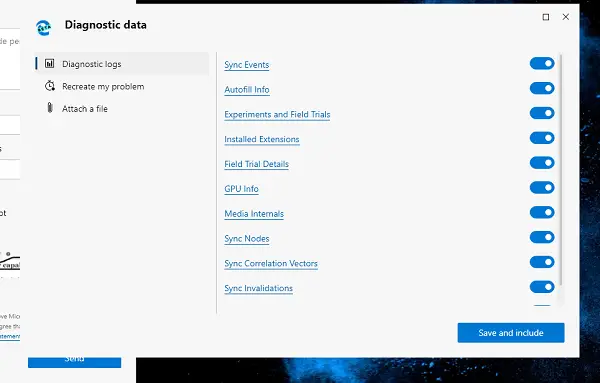The image size is (600, 383).
Task: Toggle the GPU Info switch
Action: pyautogui.click(x=542, y=187)
